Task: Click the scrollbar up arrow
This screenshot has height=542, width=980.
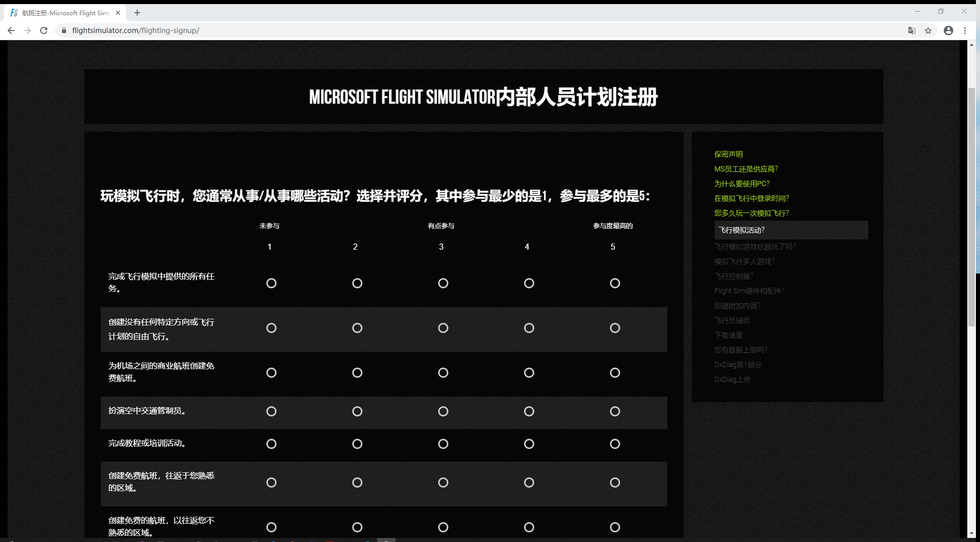Action: [971, 45]
